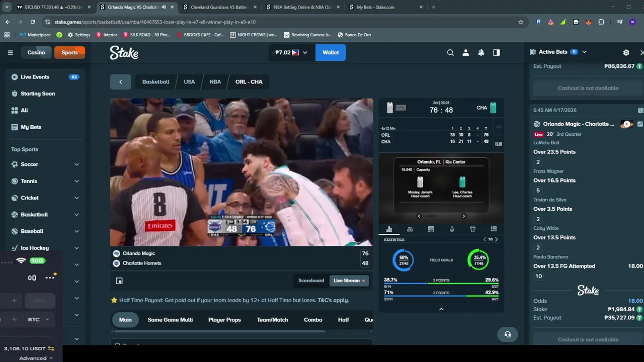Expand Basketball sports list
The image size is (644, 362).
coord(76,215)
